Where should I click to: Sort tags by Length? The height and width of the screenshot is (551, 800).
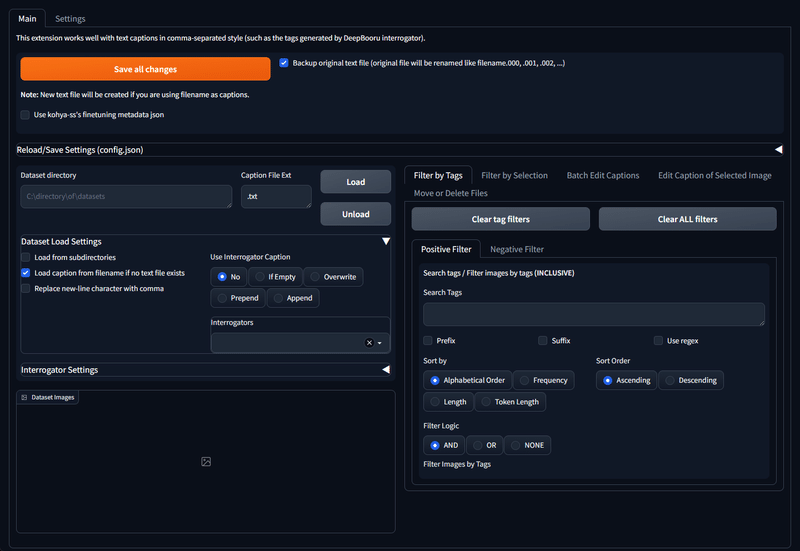(x=448, y=402)
